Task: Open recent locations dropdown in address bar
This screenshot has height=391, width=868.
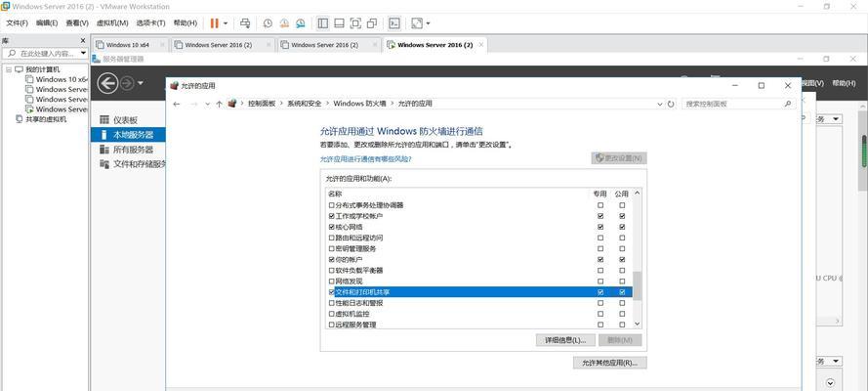Action: [x=208, y=104]
